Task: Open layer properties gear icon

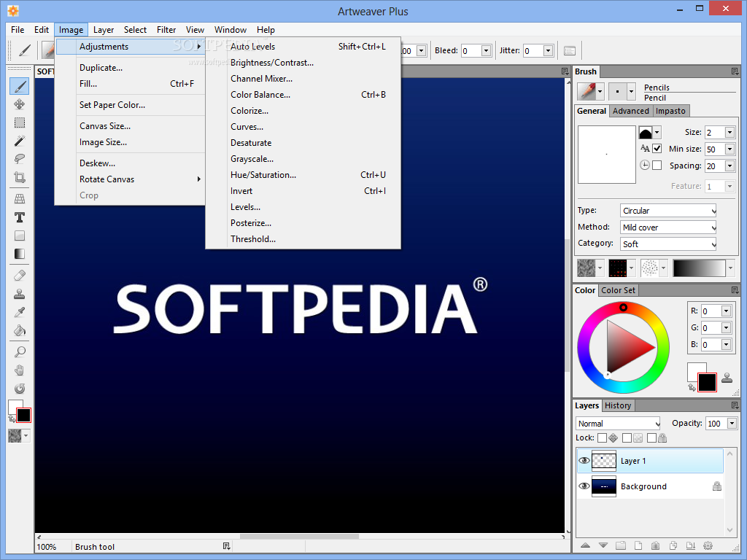Action: pyautogui.click(x=708, y=545)
